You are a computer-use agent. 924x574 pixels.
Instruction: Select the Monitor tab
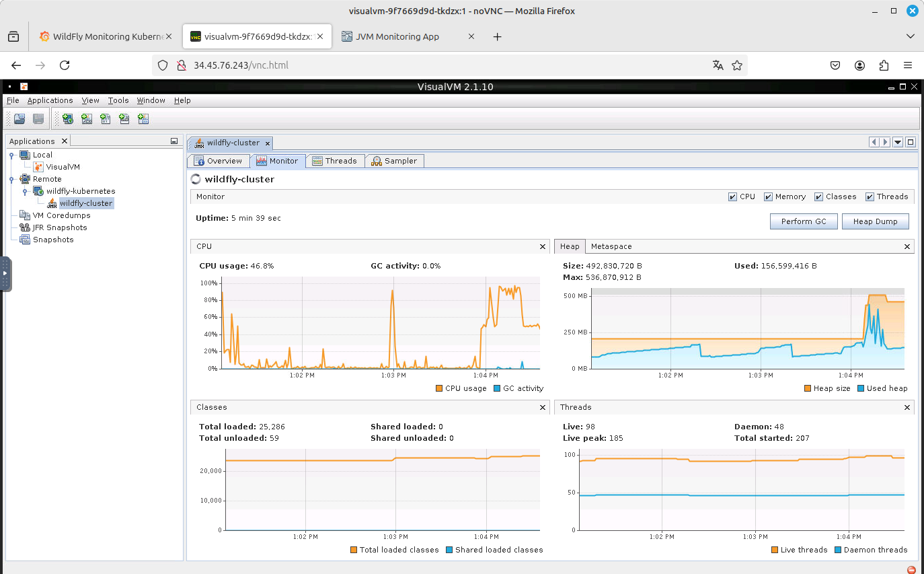pyautogui.click(x=278, y=161)
